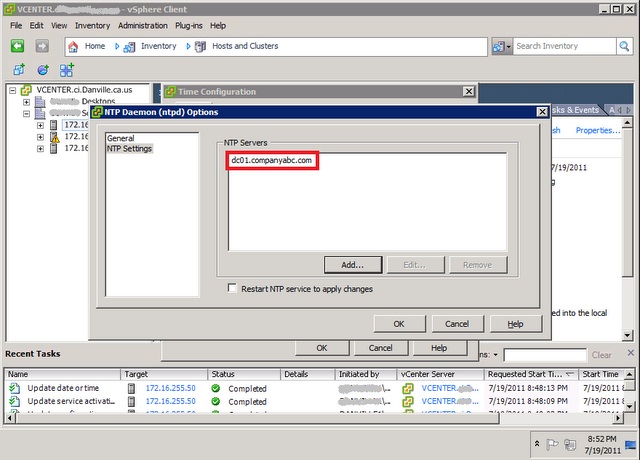This screenshot has width=640, height=460.
Task: Open the Help menu
Action: click(218, 25)
